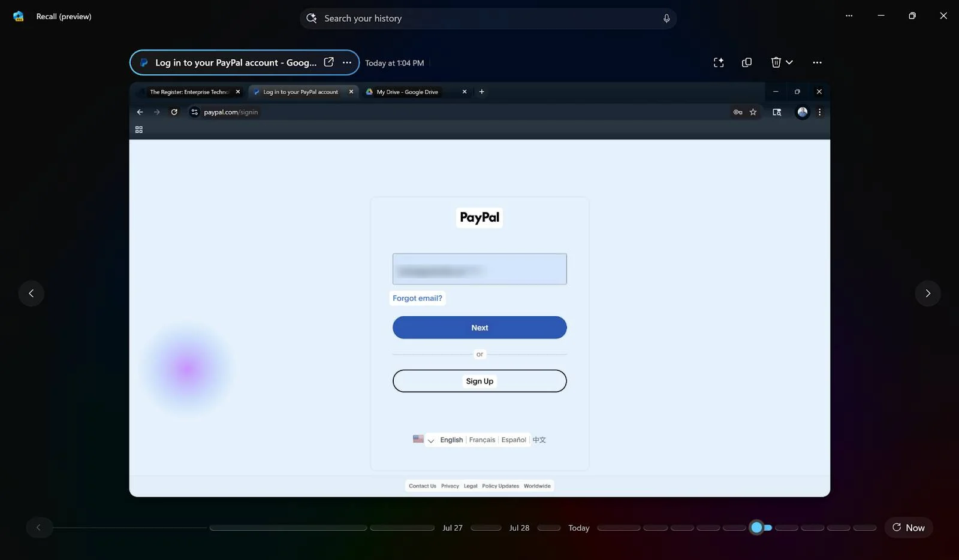
Task: Copy the snapshot using the copy icon
Action: [x=746, y=62]
